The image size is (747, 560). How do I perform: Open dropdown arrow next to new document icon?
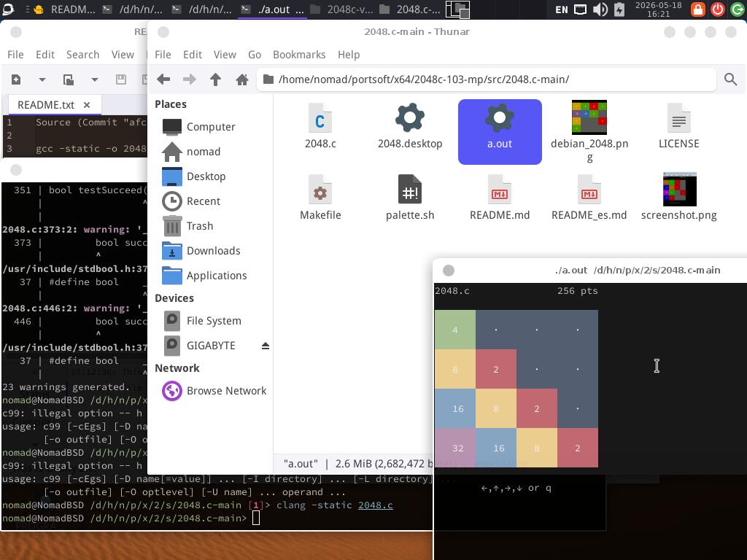[x=42, y=79]
